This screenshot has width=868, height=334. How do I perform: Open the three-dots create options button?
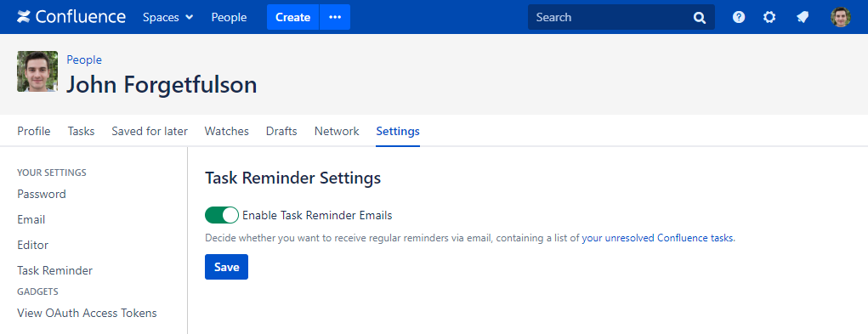click(x=335, y=17)
